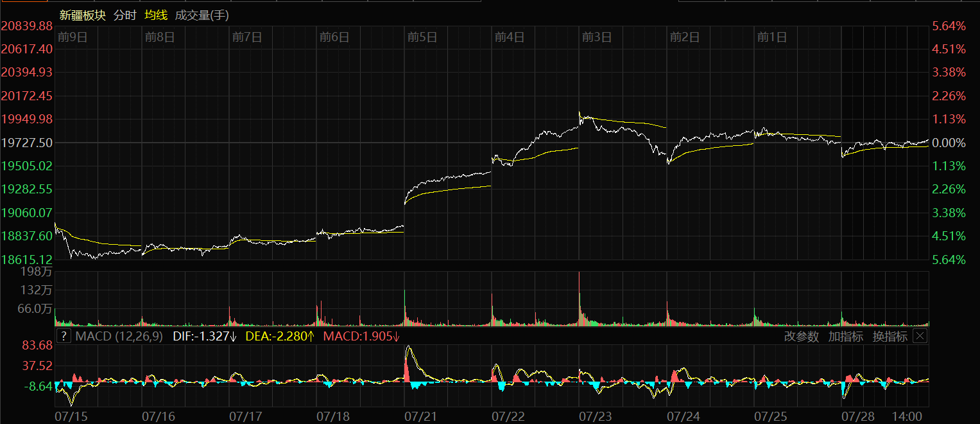The height and width of the screenshot is (424, 980).
Task: Select the 前1日 day marker
Action: pyautogui.click(x=771, y=37)
